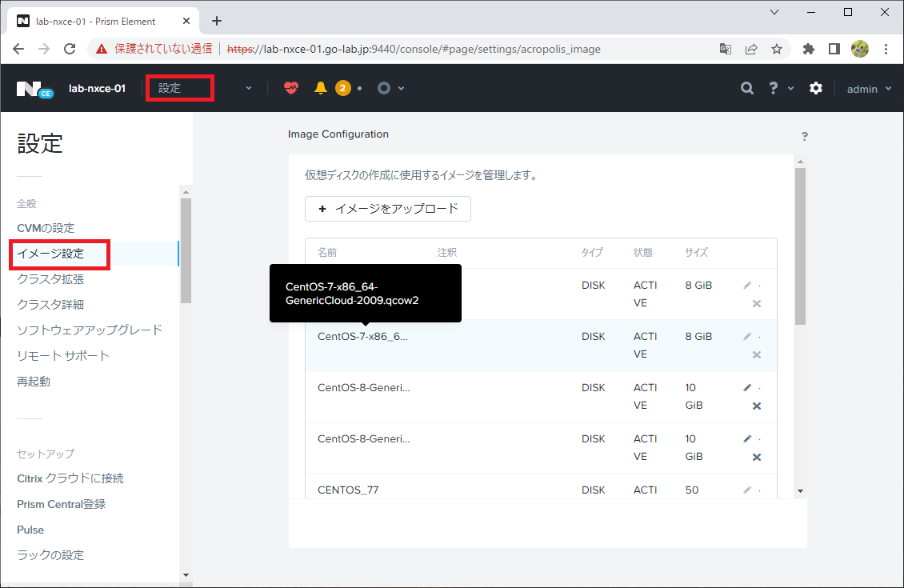Open the settings gear icon
Viewport: 904px width, 588px height.
[815, 88]
